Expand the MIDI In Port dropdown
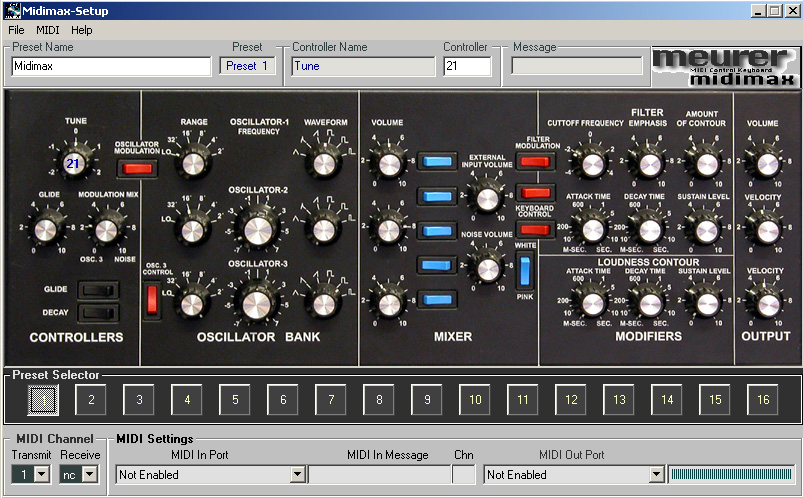Screen dimensions: 803x498 tap(298, 474)
